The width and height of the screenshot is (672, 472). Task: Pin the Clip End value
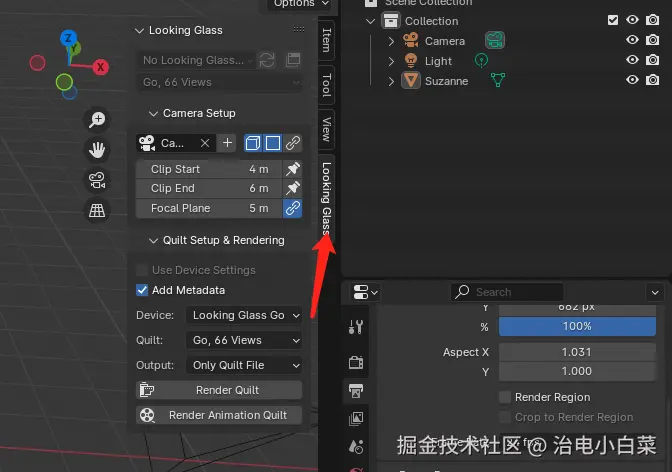pyautogui.click(x=293, y=188)
